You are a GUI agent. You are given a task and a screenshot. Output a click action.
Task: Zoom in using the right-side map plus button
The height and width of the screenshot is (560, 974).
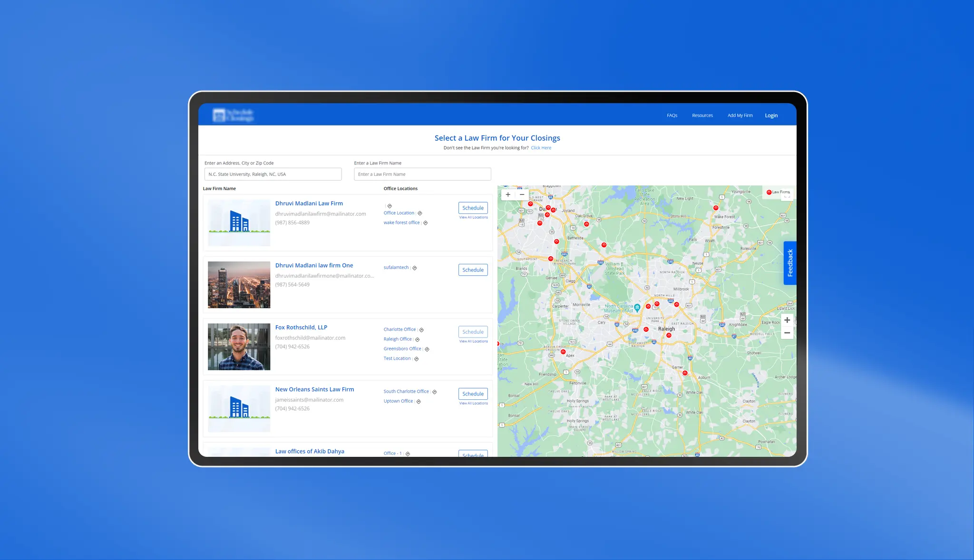point(787,320)
